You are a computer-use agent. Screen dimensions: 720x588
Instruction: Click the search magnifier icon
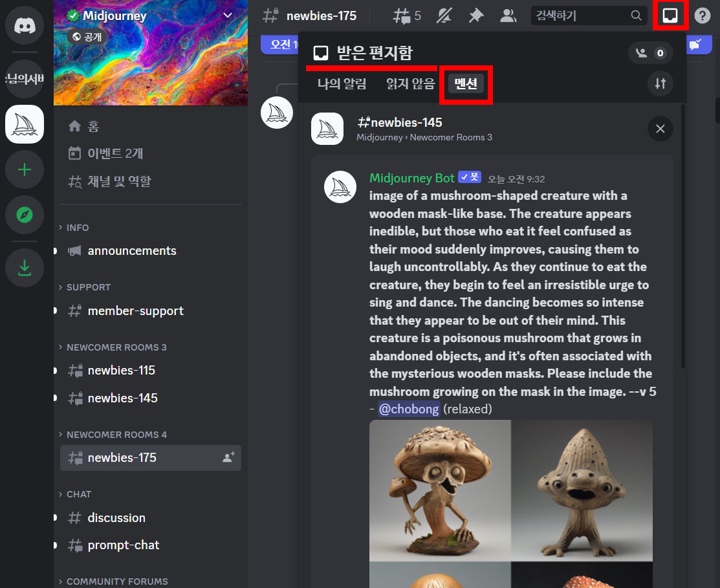tap(636, 16)
